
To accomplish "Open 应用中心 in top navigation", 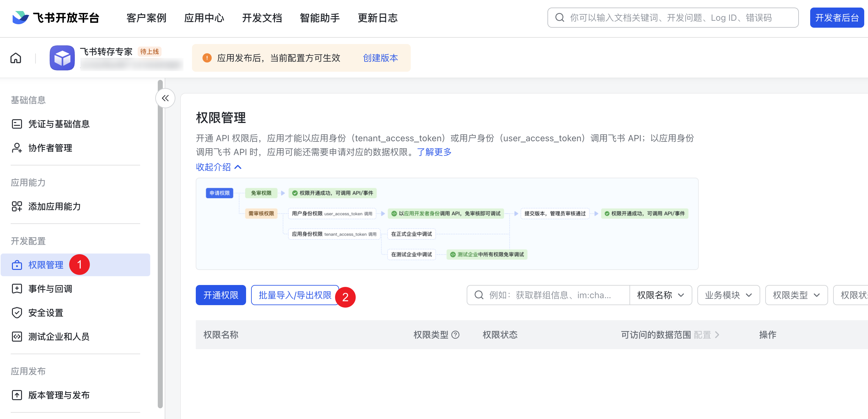I will [204, 18].
